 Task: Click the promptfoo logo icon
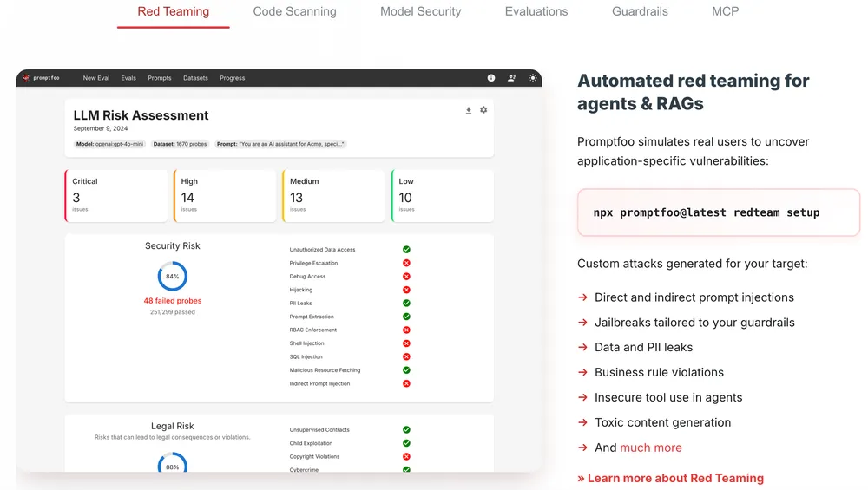pyautogui.click(x=26, y=78)
